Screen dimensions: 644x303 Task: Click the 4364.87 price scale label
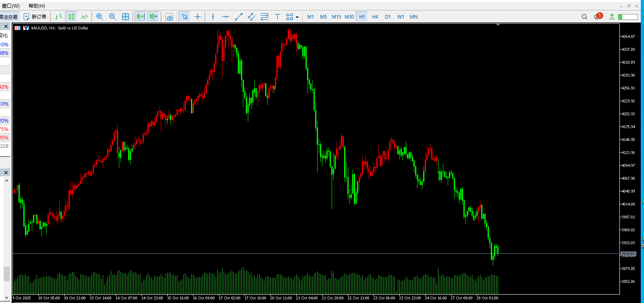click(x=628, y=36)
